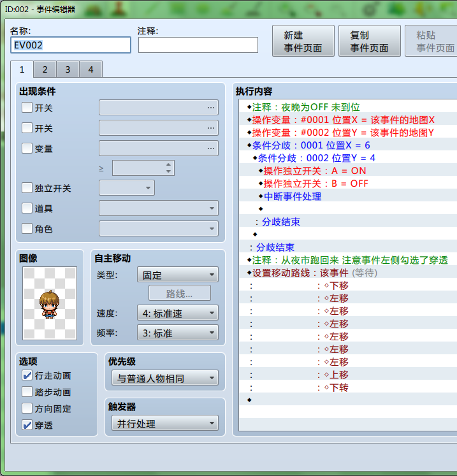Image resolution: width=457 pixels, height=476 pixels.
Task: Open the 频率 dropdown showing 3: 标准
Action: 178,333
